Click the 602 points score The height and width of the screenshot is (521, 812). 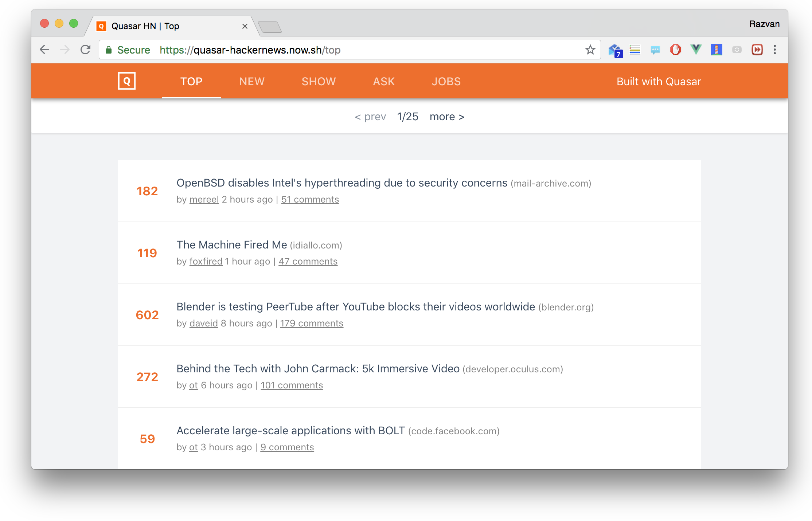click(x=147, y=315)
